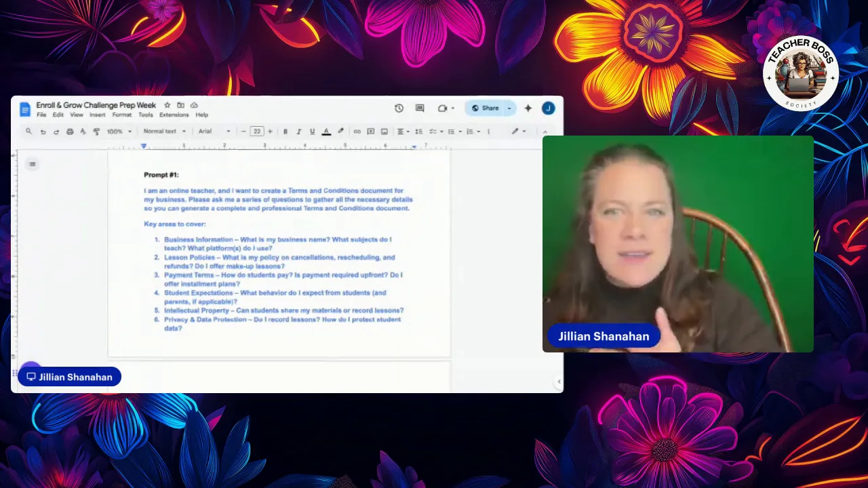Click the side panel collapse arrow
Screen dimensions: 868x488
pos(559,382)
